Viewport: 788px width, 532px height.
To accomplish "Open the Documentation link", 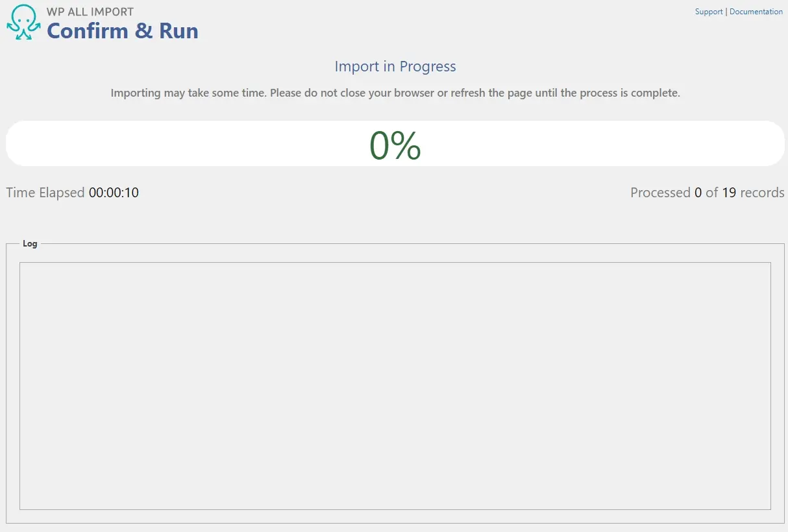I will pyautogui.click(x=756, y=12).
